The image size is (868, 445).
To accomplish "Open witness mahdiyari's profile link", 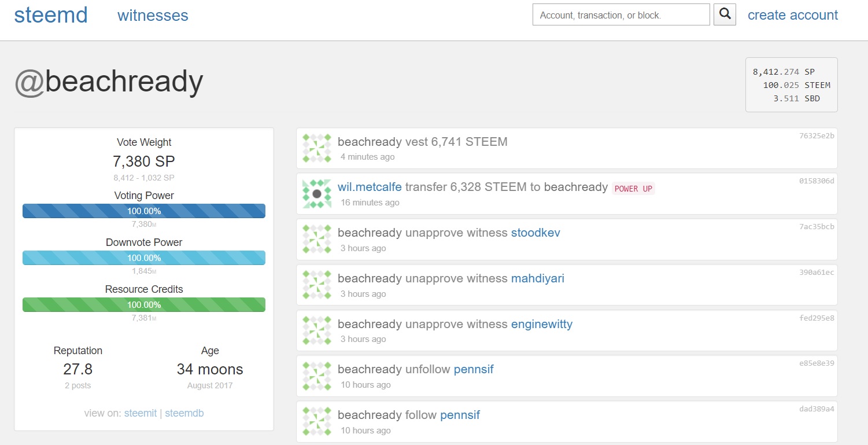I will 537,278.
